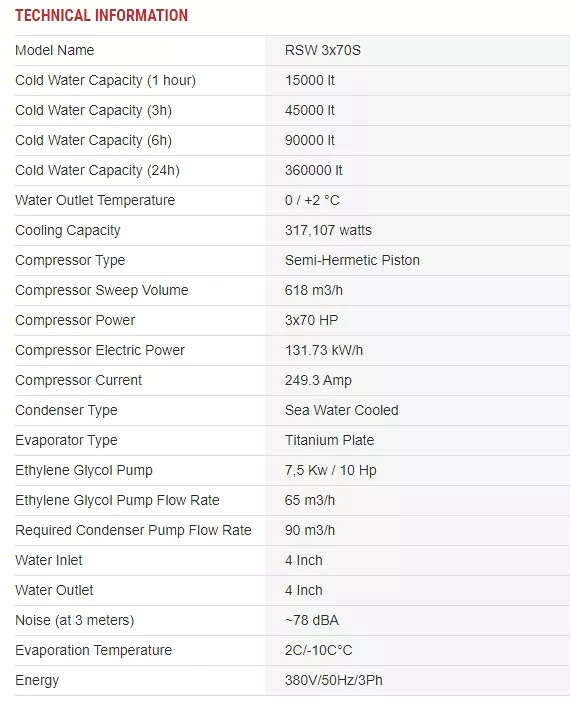571x702 pixels.
Task: Select the Model Name label
Action: [x=55, y=50]
